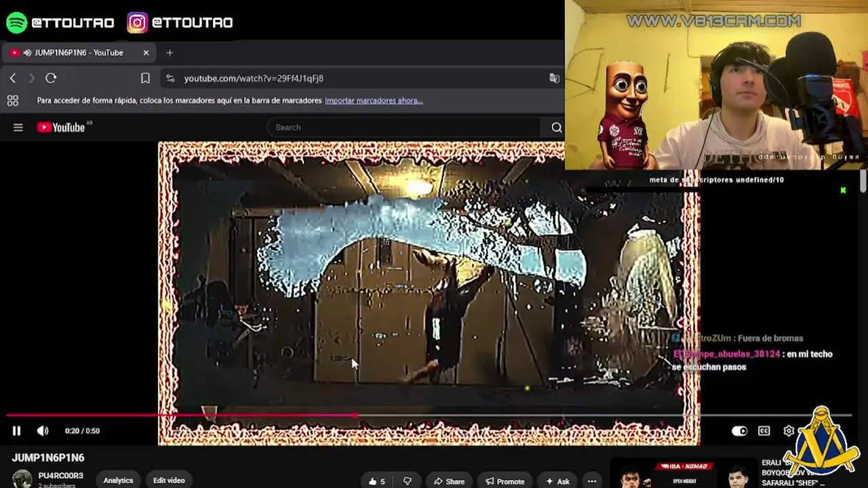
Task: Open the PU4RC00R3 channel name link
Action: pos(61,476)
